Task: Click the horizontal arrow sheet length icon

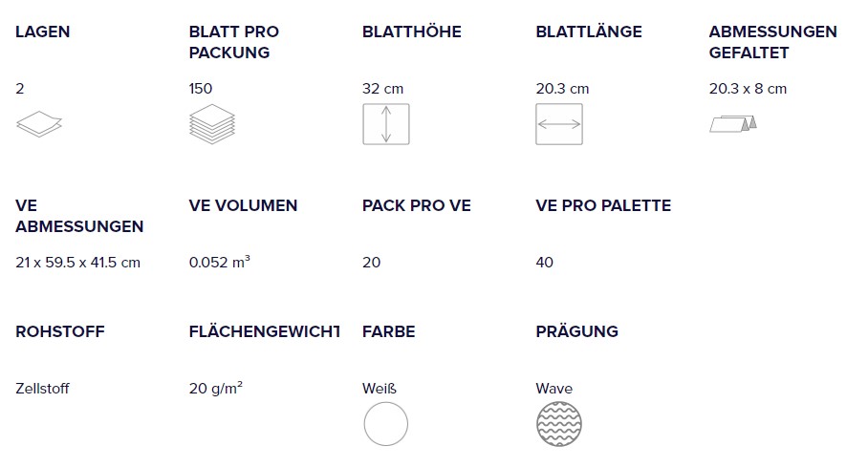Action: 559,124
